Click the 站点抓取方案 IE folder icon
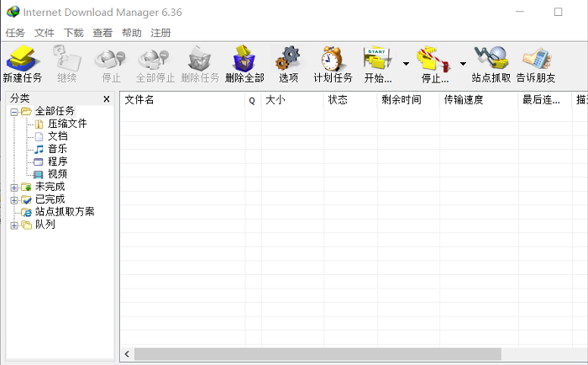Image resolution: width=588 pixels, height=365 pixels. point(26,212)
